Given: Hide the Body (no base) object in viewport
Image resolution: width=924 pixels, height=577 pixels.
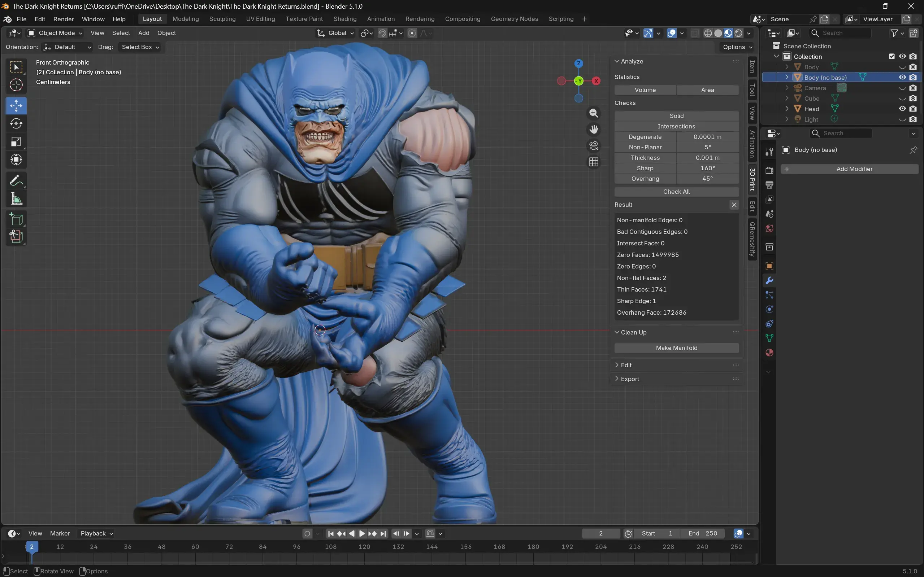Looking at the screenshot, I should click(902, 78).
